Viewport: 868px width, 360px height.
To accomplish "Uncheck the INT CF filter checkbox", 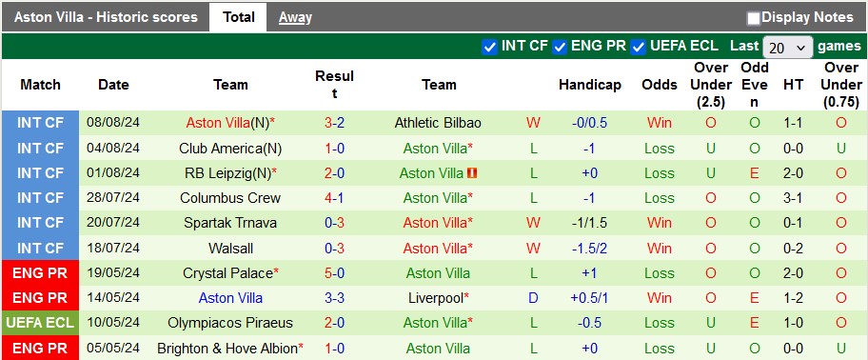I will (x=489, y=47).
